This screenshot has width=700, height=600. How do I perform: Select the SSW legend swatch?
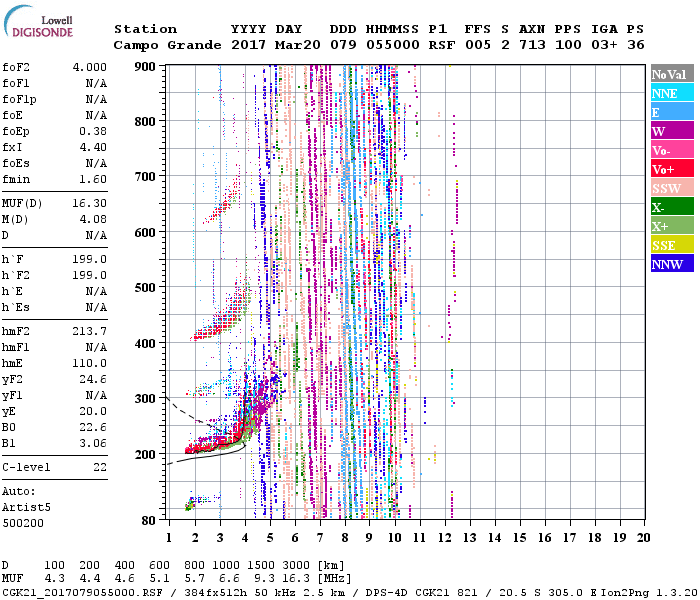coord(672,188)
